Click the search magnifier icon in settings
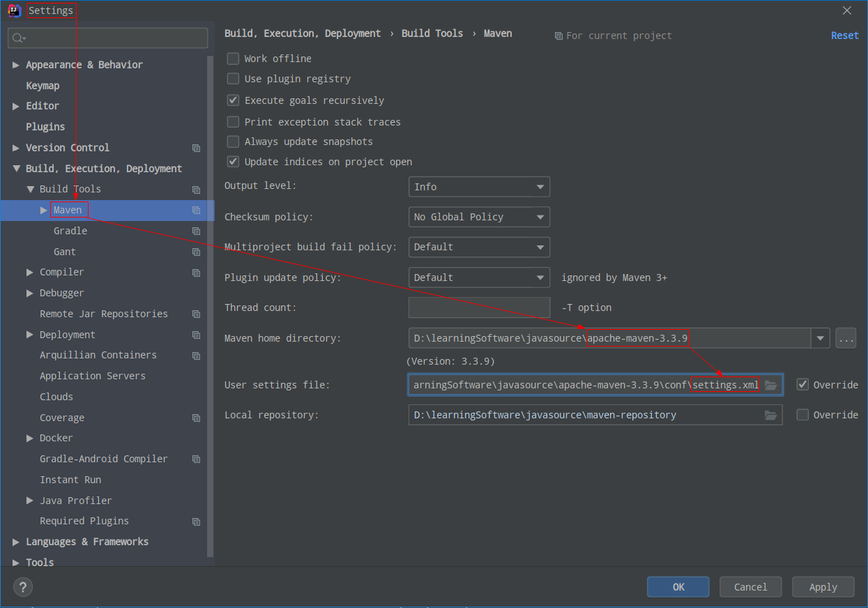Image resolution: width=868 pixels, height=608 pixels. tap(17, 38)
